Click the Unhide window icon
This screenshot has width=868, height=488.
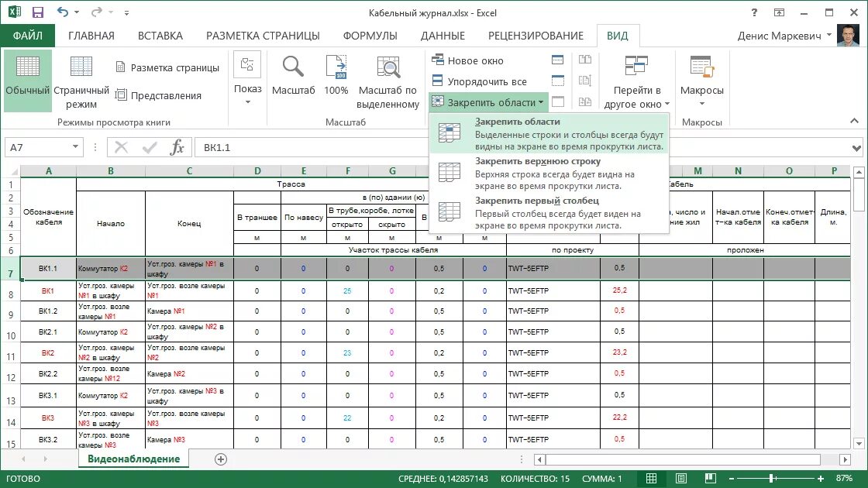[x=557, y=101]
